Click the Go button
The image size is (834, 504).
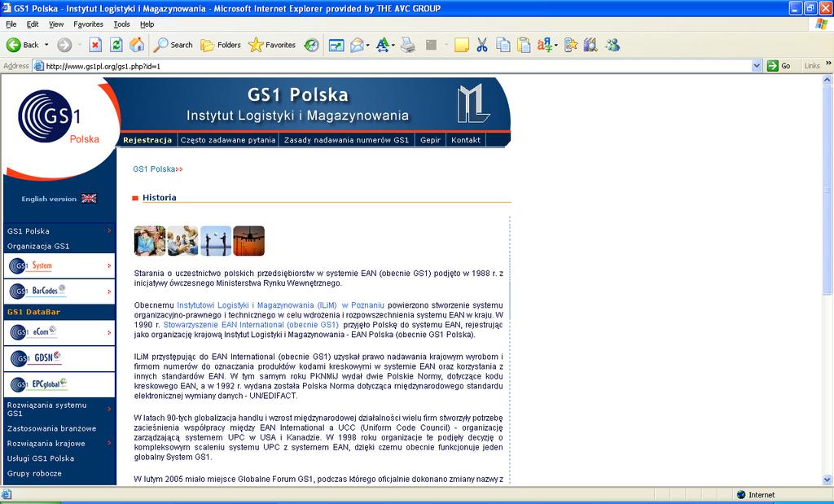click(779, 66)
